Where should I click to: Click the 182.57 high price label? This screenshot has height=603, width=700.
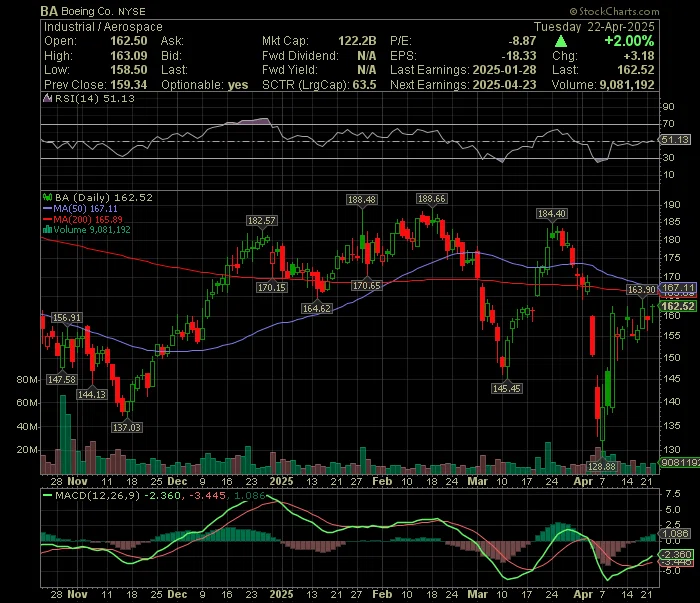click(262, 220)
